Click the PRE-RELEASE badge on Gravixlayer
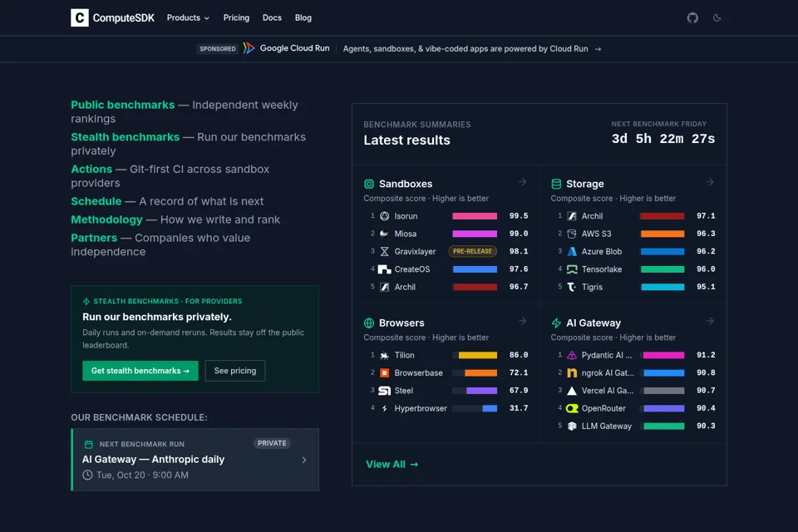 [x=472, y=252]
